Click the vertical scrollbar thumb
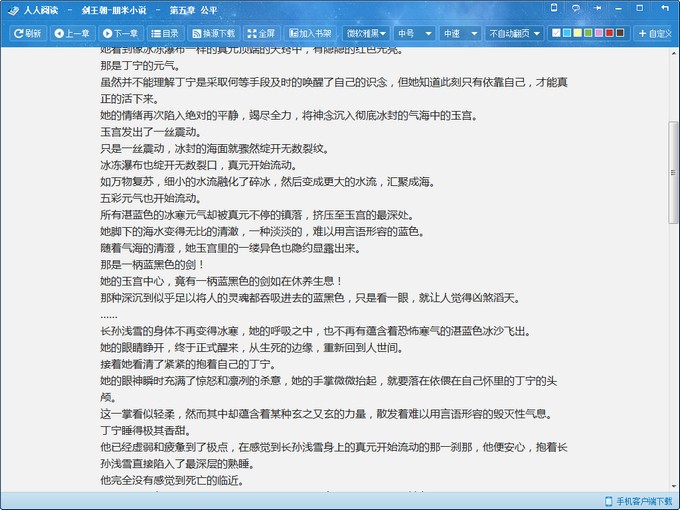The height and width of the screenshot is (510, 680). [x=673, y=173]
